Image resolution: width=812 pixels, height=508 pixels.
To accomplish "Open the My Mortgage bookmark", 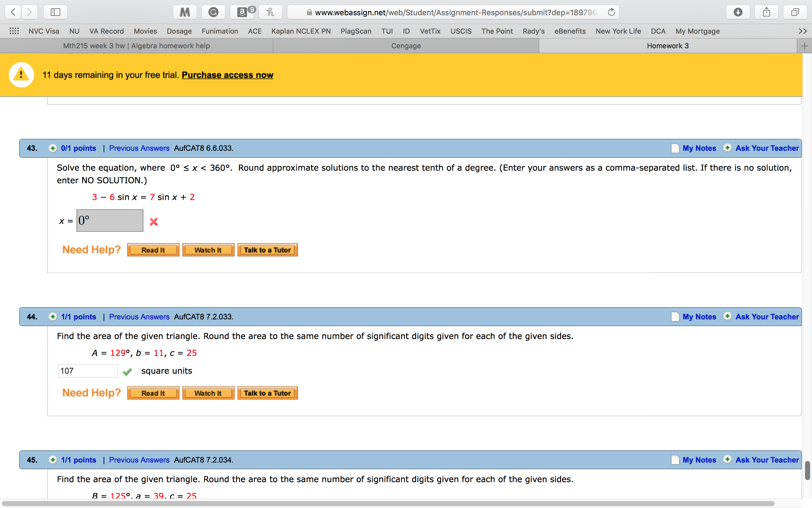I will click(697, 31).
